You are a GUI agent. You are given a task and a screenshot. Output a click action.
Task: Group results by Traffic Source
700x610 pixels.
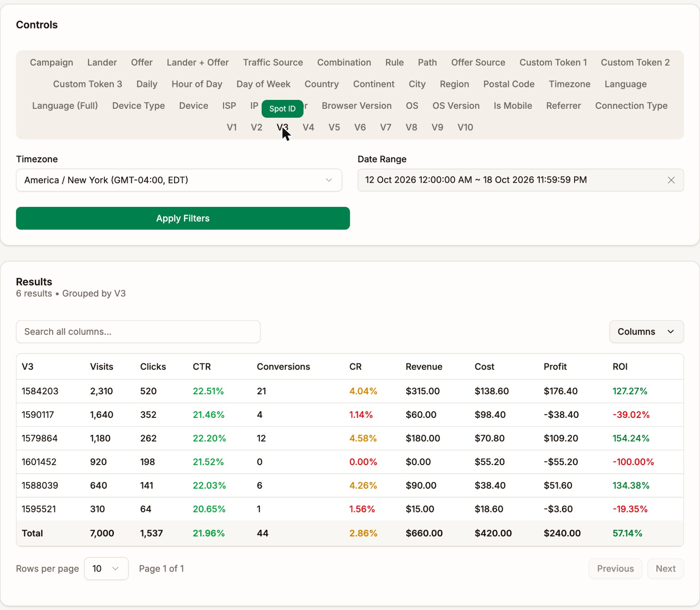click(273, 62)
